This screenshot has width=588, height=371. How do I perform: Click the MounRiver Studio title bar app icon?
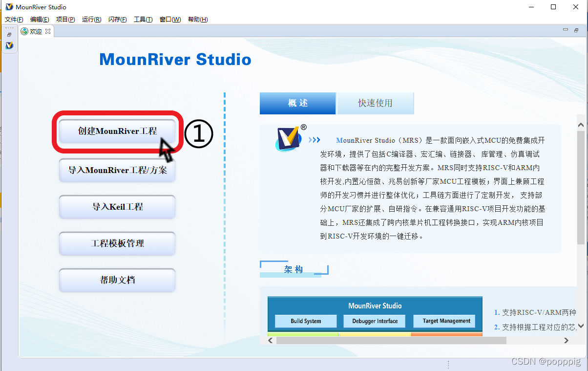point(9,7)
